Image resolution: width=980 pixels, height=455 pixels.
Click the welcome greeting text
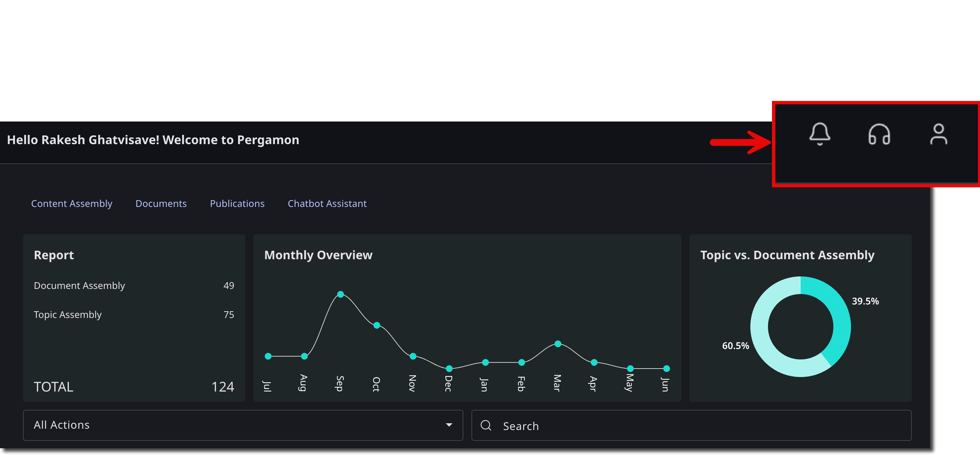(153, 140)
